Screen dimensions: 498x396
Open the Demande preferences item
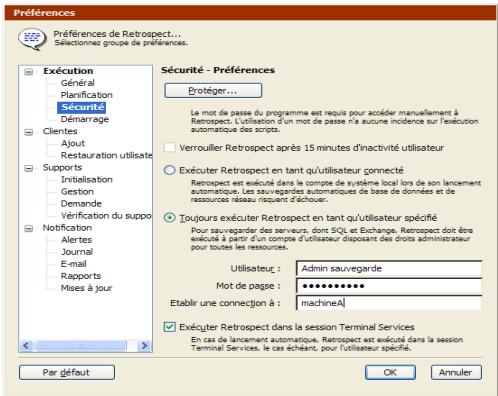click(81, 204)
